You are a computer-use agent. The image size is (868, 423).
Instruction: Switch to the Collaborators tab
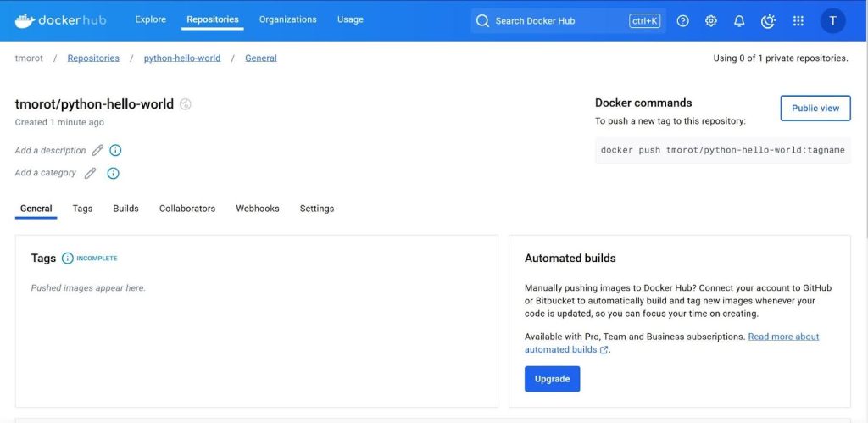187,209
